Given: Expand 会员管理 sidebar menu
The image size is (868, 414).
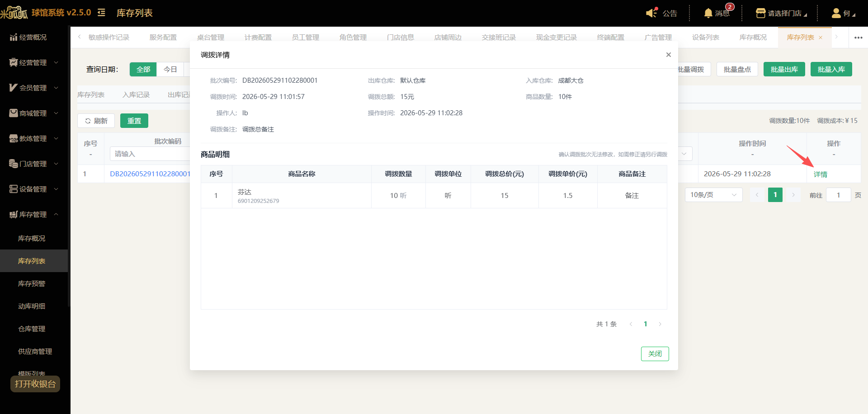Looking at the screenshot, I should tap(34, 88).
